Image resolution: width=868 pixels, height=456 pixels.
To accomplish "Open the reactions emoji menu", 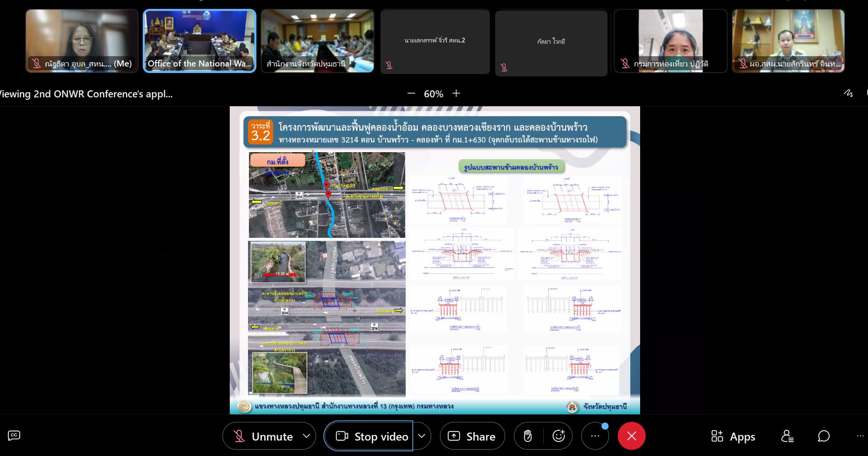I will pos(559,436).
